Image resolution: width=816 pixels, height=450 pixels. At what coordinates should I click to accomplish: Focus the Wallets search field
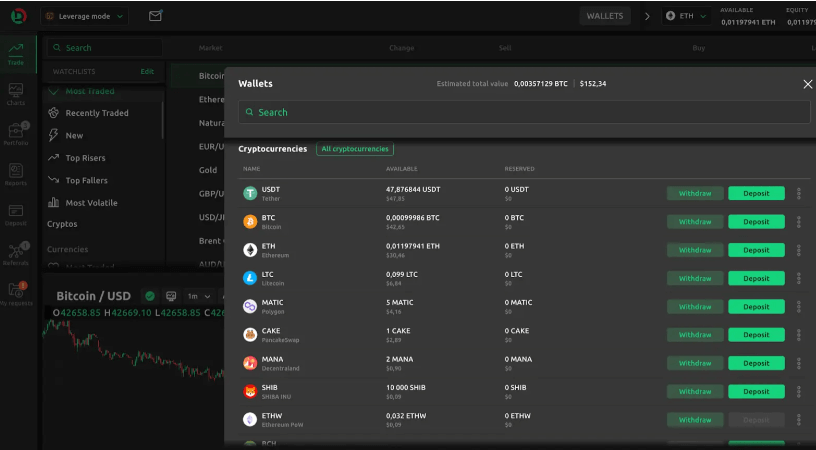[524, 112]
